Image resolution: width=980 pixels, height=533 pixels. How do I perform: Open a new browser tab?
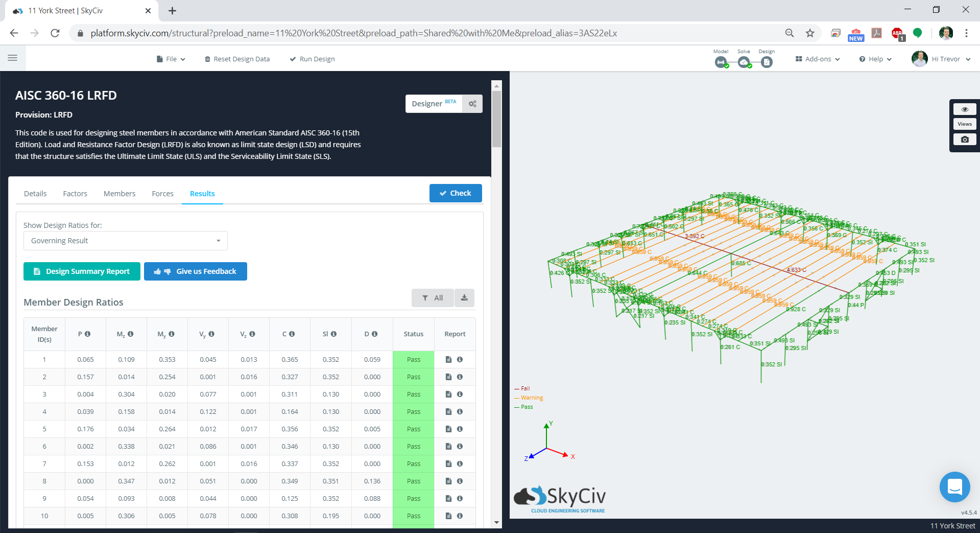coord(172,11)
